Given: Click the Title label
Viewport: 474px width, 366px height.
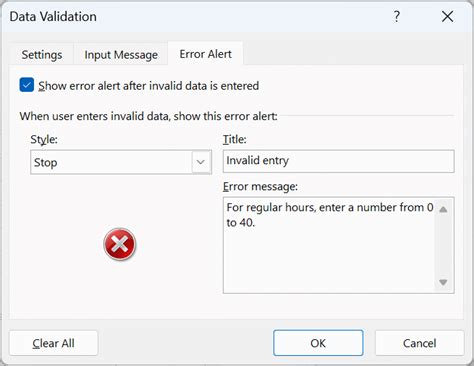Looking at the screenshot, I should 235,139.
